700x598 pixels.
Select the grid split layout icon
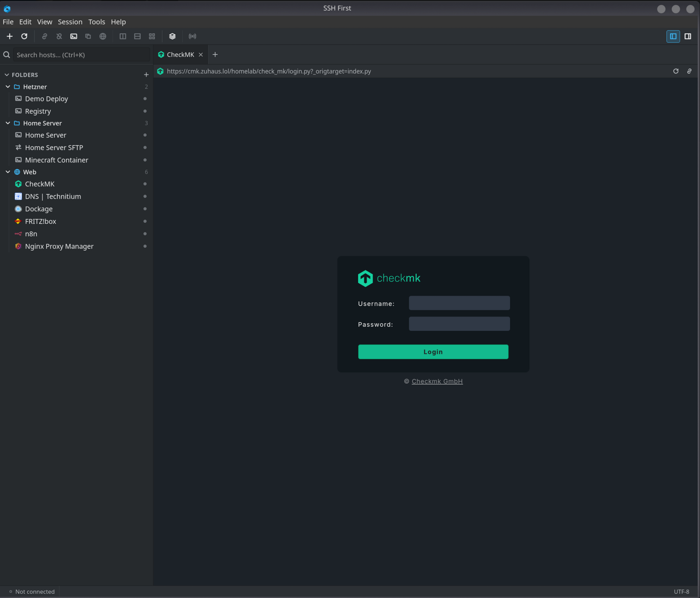pyautogui.click(x=152, y=36)
